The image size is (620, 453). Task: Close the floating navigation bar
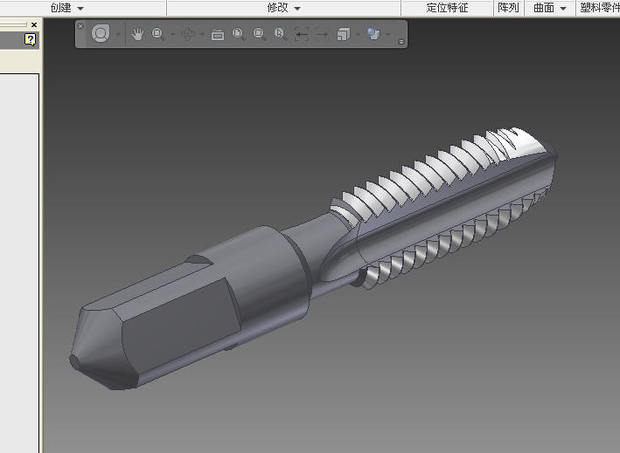80,26
